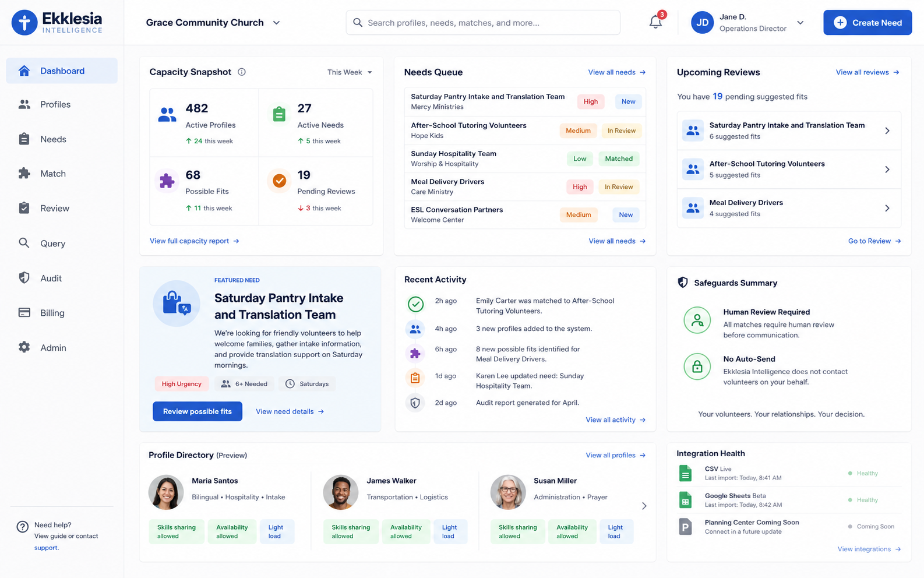Click the Active Profiles people icon
The height and width of the screenshot is (578, 924).
[x=167, y=115]
